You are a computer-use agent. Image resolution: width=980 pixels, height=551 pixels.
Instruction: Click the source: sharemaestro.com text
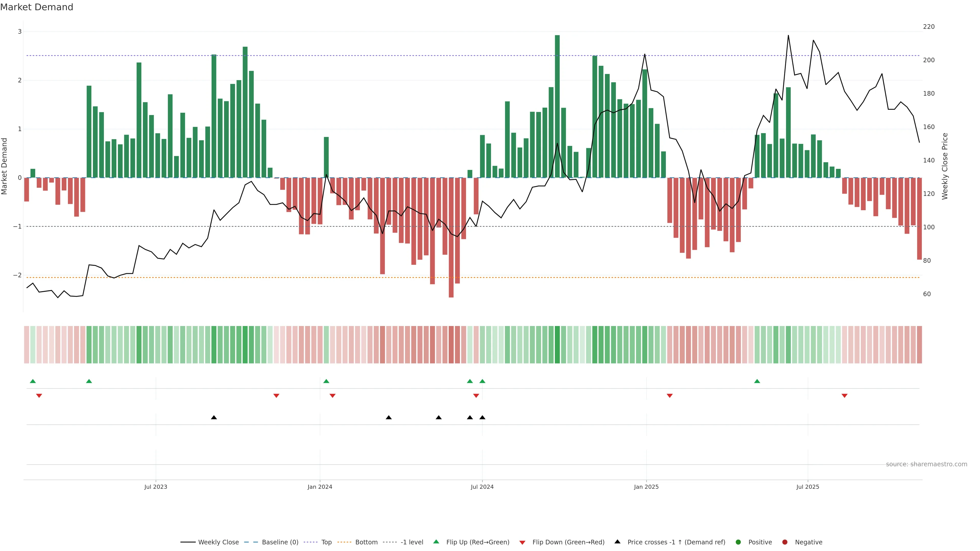click(926, 464)
